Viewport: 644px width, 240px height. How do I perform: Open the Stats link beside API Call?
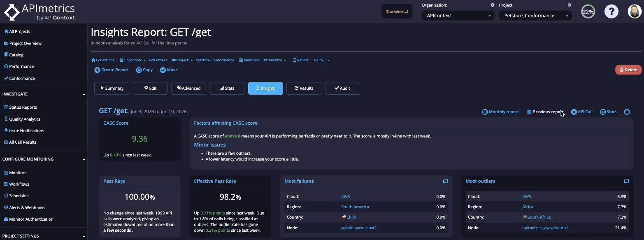tap(608, 112)
